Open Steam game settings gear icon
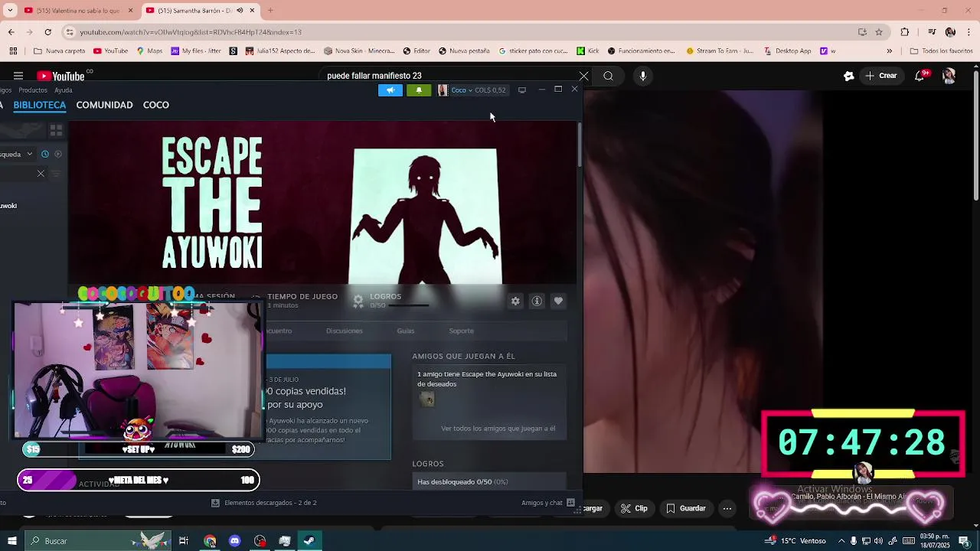 pos(515,302)
